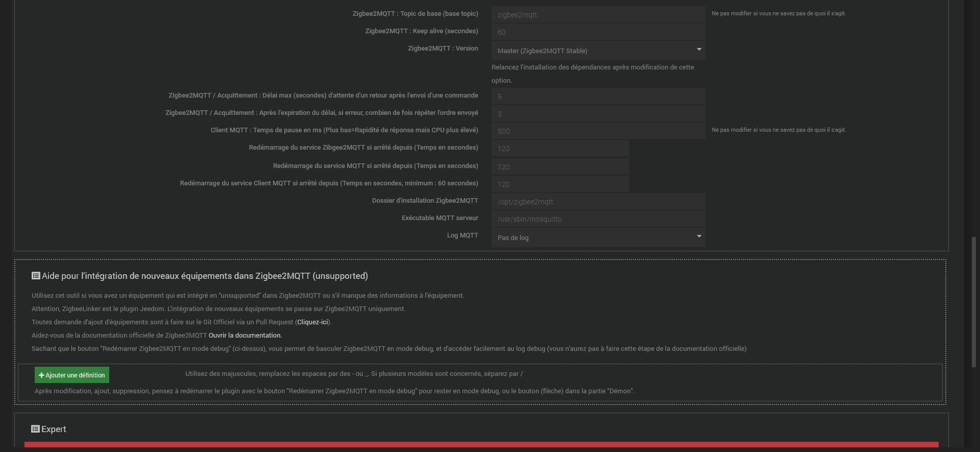The image size is (980, 452).
Task: Click the "Relancez l'installation des dépendances" hint
Action: tap(593, 74)
